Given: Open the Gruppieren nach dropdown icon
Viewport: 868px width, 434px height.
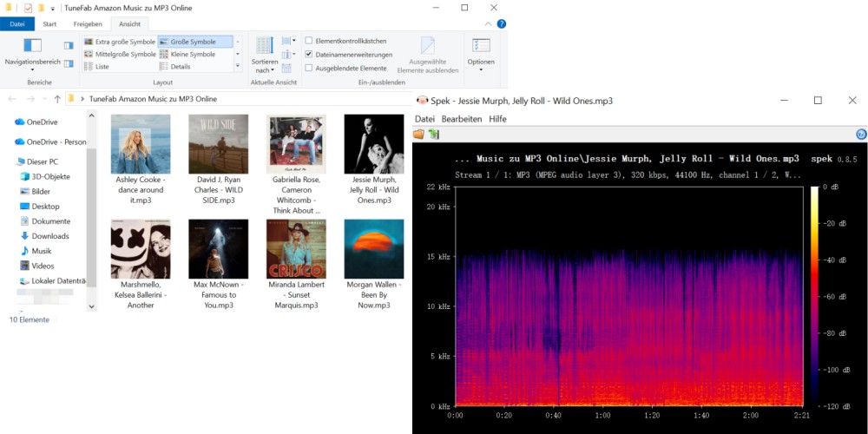Looking at the screenshot, I should (288, 41).
